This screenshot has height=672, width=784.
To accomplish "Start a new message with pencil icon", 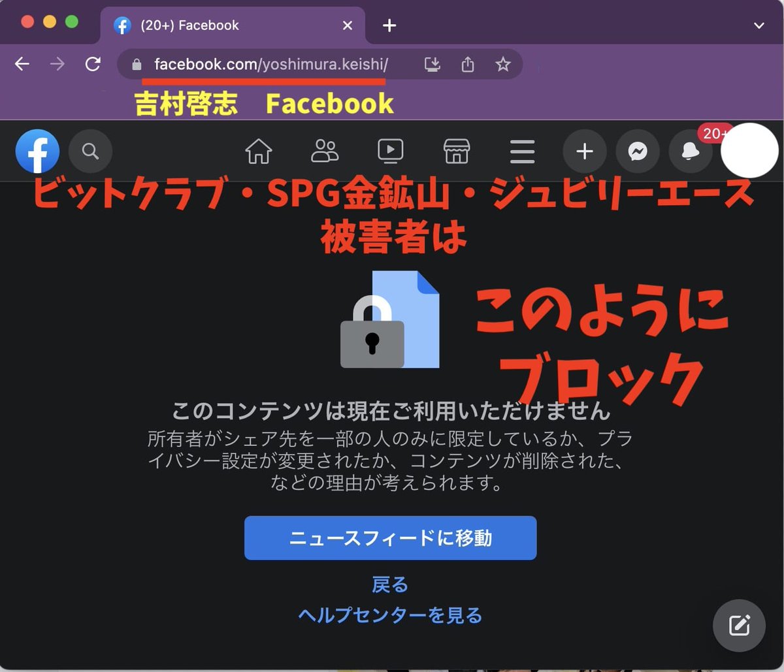I will point(740,626).
